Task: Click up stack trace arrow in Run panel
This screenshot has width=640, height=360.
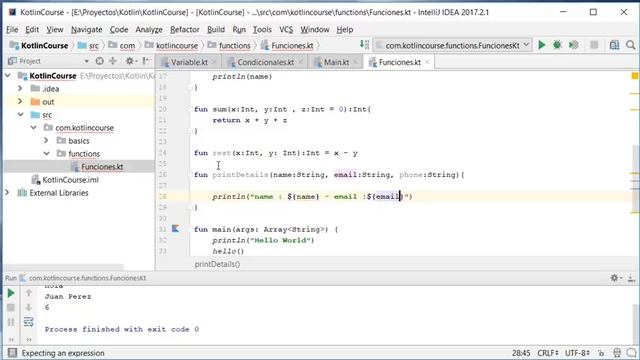Action: click(x=29, y=293)
